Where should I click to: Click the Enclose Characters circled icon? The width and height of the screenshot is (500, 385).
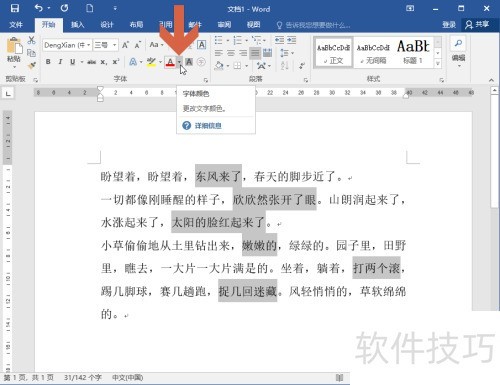tap(201, 62)
